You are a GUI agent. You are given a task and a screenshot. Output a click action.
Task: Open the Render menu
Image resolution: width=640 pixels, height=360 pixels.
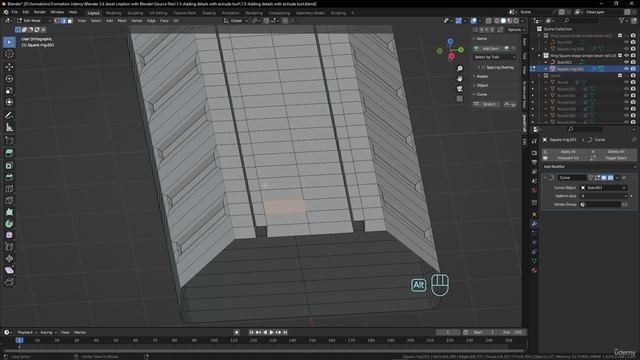[x=40, y=12]
